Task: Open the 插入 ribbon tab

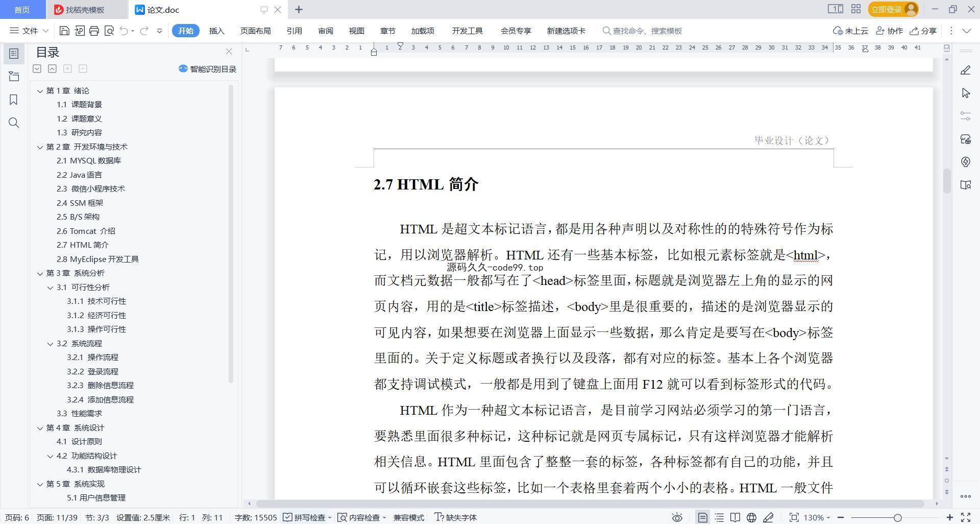Action: pyautogui.click(x=217, y=31)
